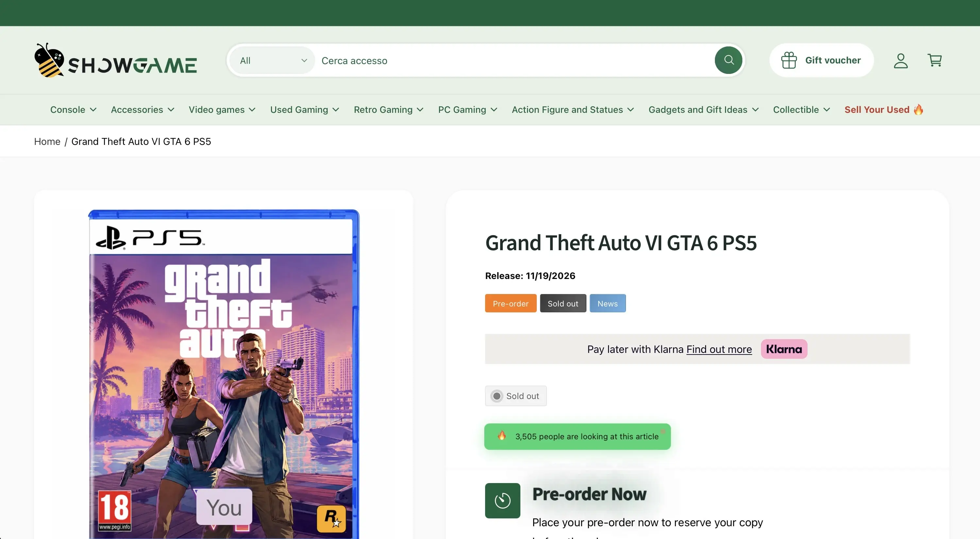Click the Pre-order Now heading

[x=589, y=494]
